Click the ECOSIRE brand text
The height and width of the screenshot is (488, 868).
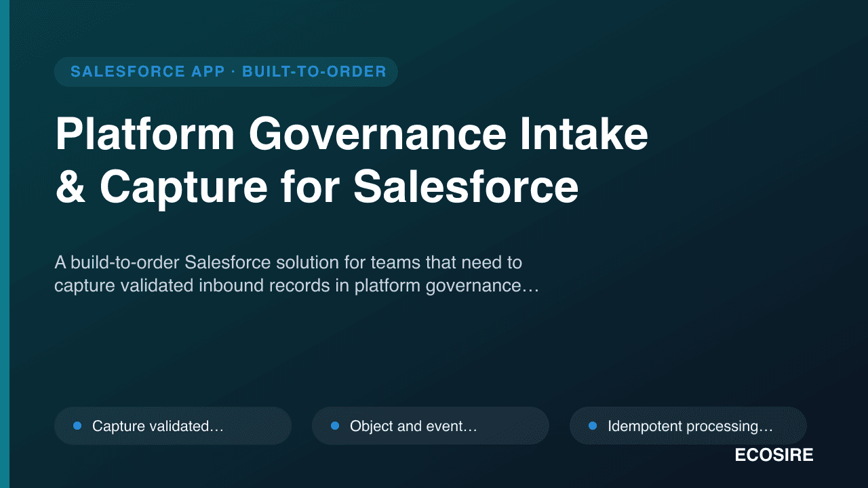[774, 455]
